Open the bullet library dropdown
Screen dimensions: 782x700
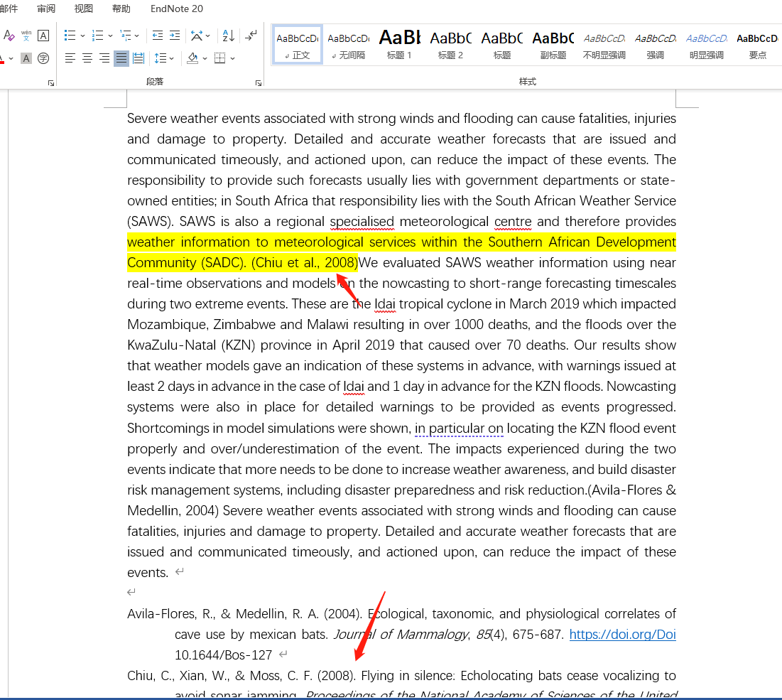83,36
